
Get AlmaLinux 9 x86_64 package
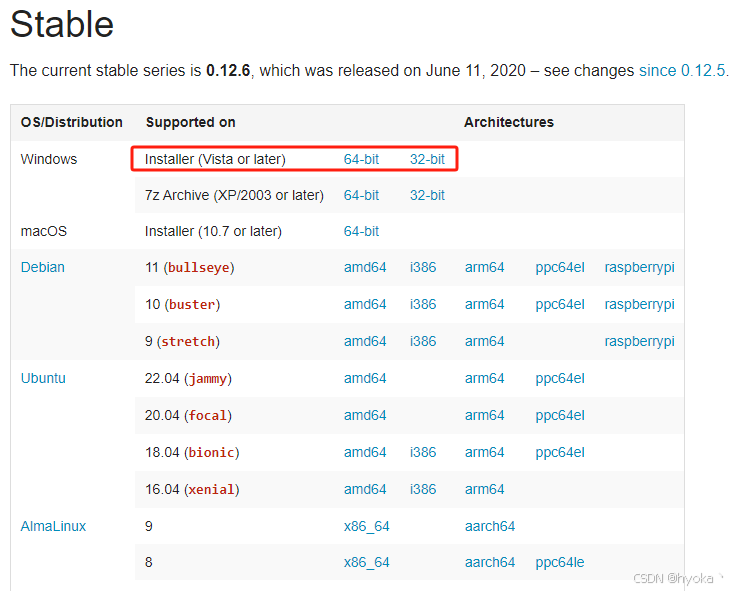click(367, 526)
